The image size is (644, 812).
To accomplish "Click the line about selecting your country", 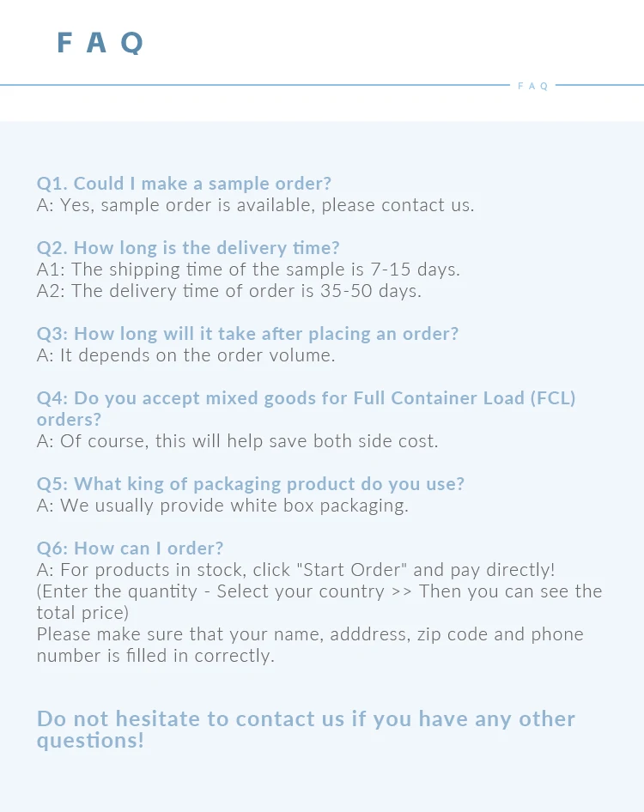I will pos(319,591).
